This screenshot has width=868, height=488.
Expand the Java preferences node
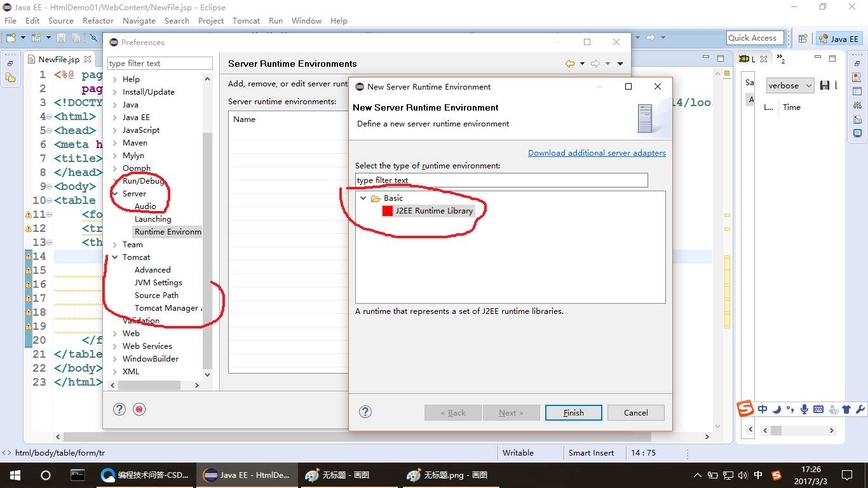(x=115, y=105)
